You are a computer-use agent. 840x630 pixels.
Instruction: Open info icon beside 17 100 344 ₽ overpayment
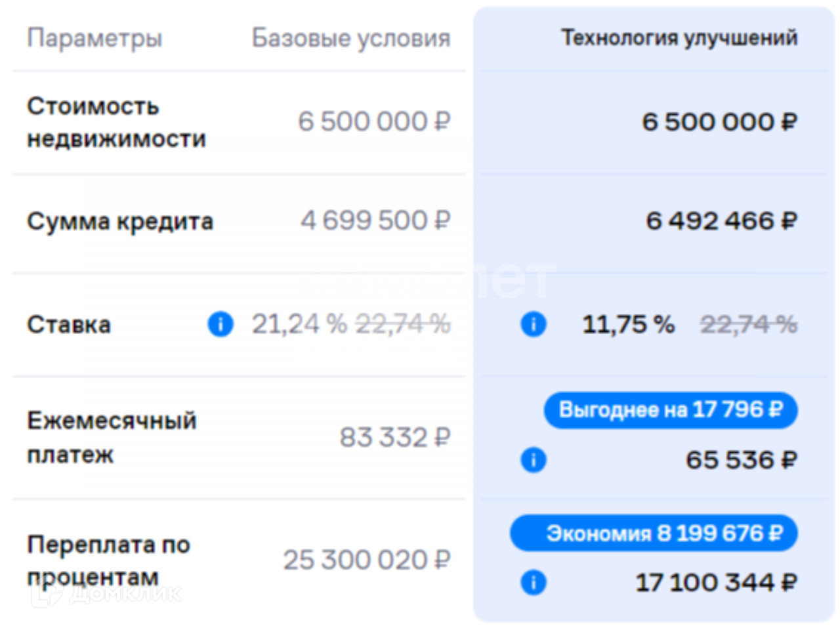(x=533, y=583)
